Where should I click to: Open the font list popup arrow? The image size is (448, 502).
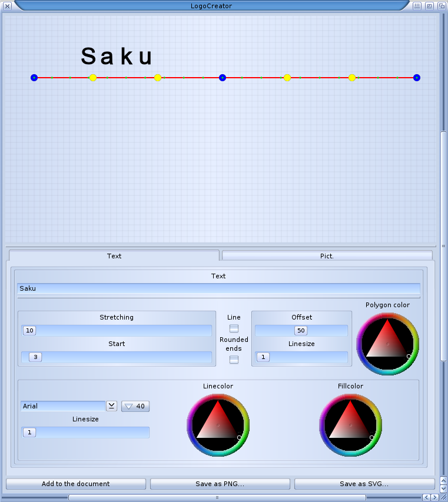click(x=111, y=406)
